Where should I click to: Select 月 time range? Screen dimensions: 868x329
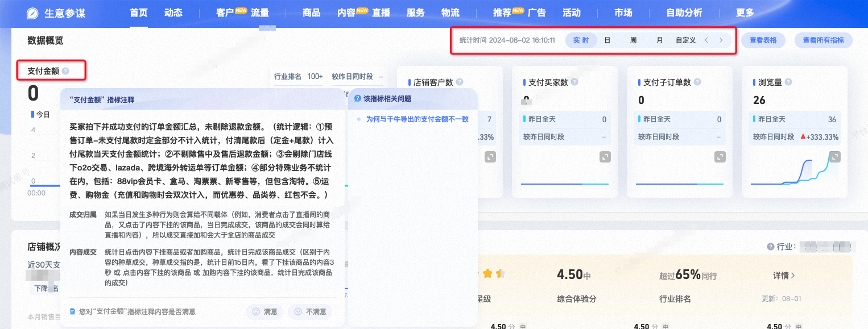659,40
